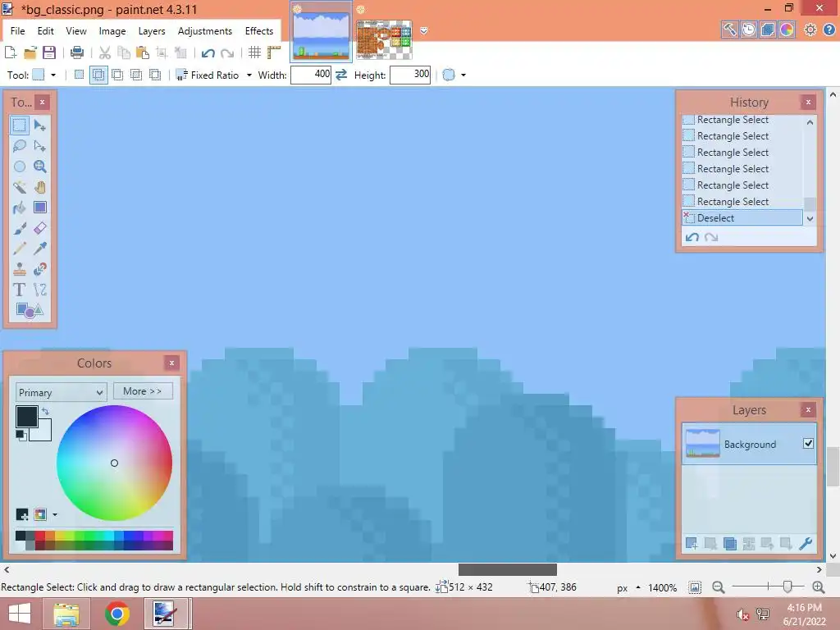The height and width of the screenshot is (630, 840).
Task: Toggle the History window button
Action: pos(748,30)
